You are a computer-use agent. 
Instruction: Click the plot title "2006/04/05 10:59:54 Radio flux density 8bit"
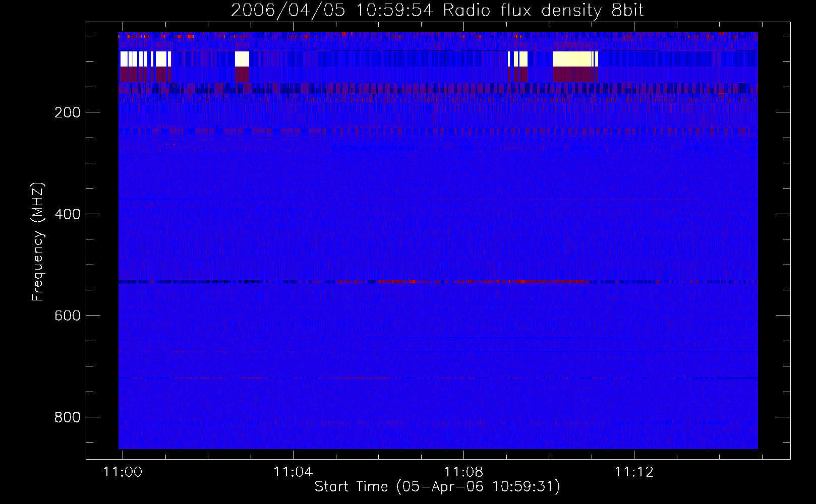click(437, 11)
